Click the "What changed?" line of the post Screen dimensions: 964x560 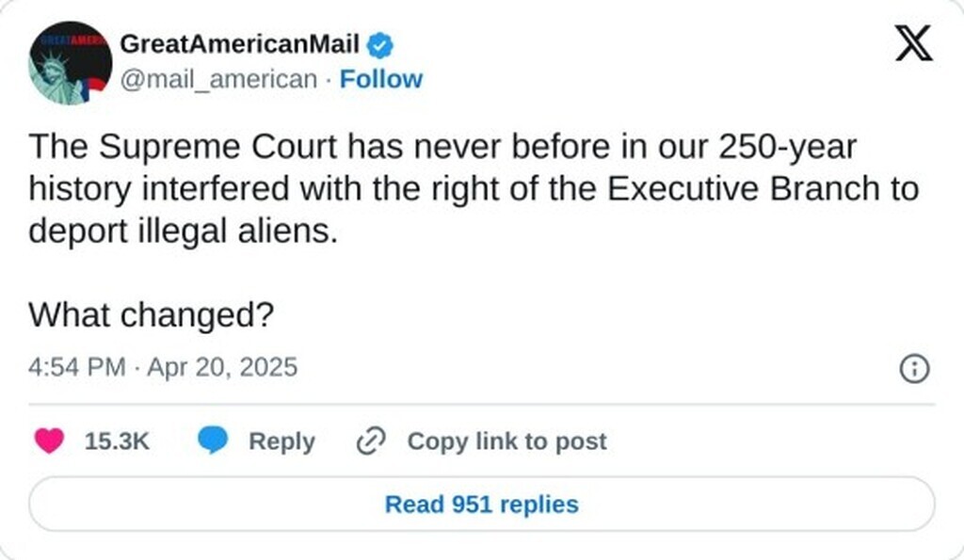[x=151, y=314]
